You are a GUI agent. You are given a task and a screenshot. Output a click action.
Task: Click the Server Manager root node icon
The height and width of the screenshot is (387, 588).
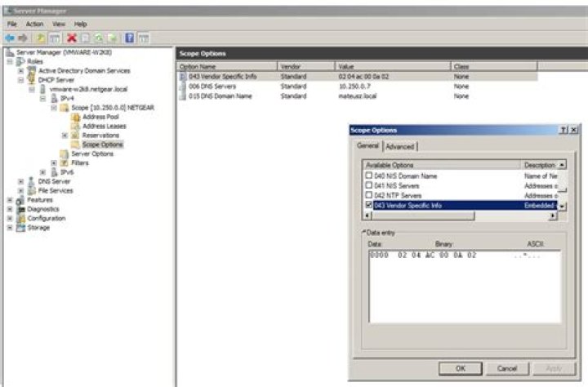[x=10, y=52]
